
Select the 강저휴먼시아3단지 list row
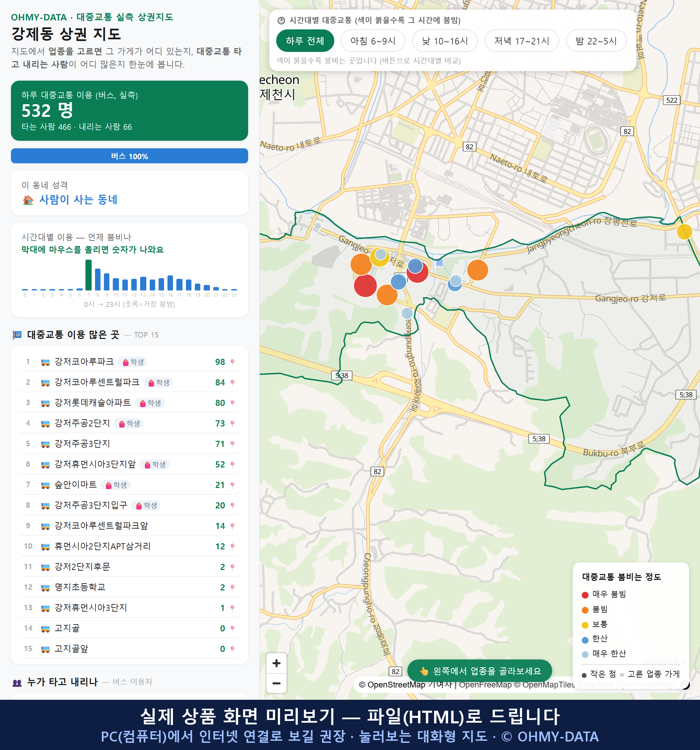tap(130, 608)
